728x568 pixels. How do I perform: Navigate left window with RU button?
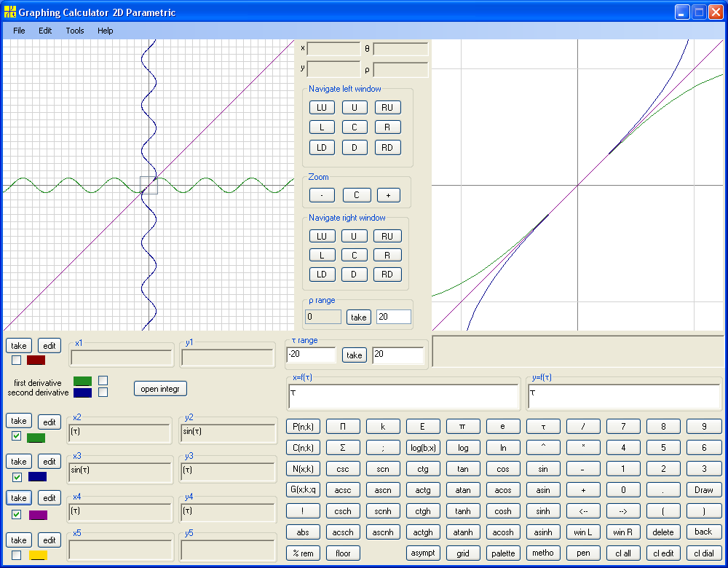pos(387,107)
